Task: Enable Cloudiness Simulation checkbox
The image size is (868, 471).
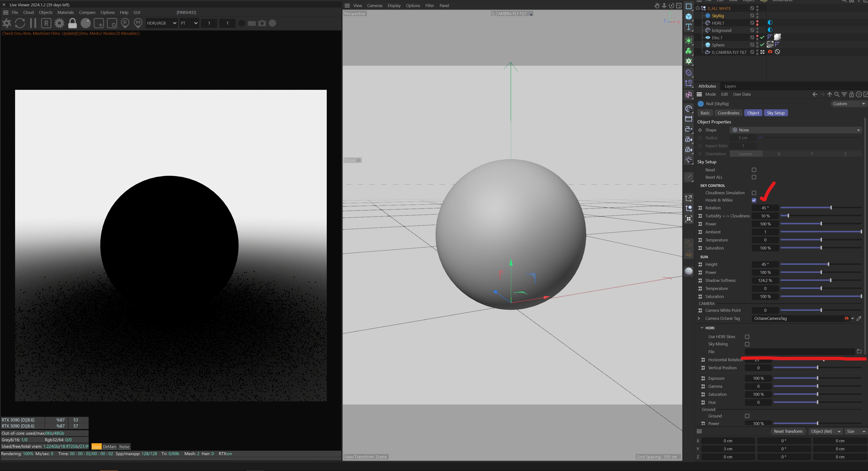Action: (754, 193)
